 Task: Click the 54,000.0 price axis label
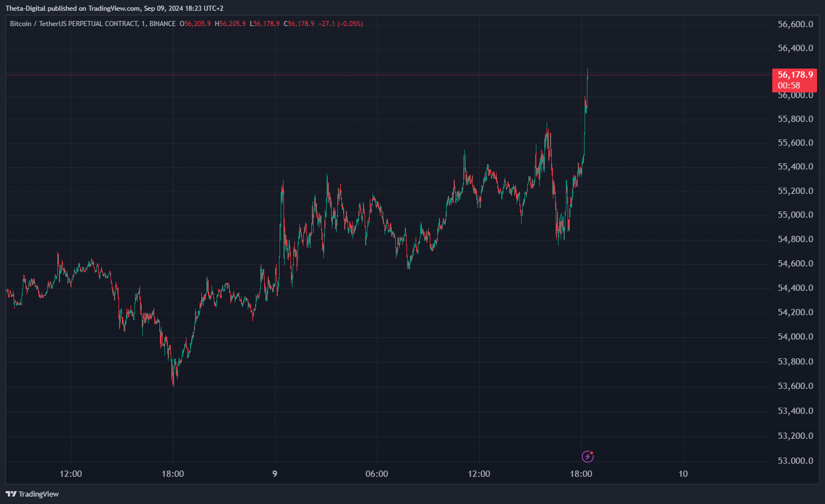(x=796, y=337)
